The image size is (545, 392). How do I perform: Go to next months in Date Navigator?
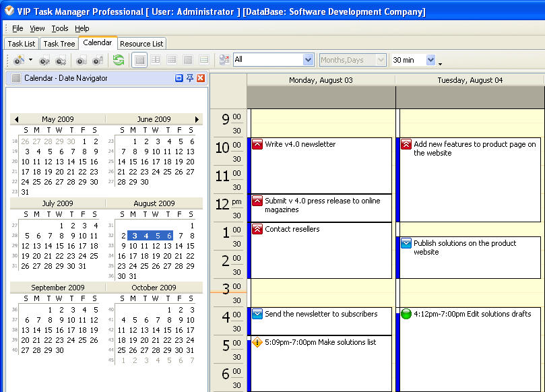(197, 119)
